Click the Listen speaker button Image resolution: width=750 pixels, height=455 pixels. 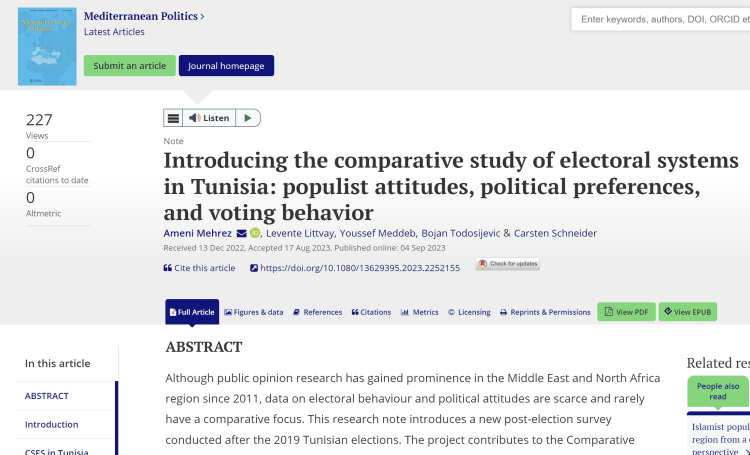coord(209,118)
